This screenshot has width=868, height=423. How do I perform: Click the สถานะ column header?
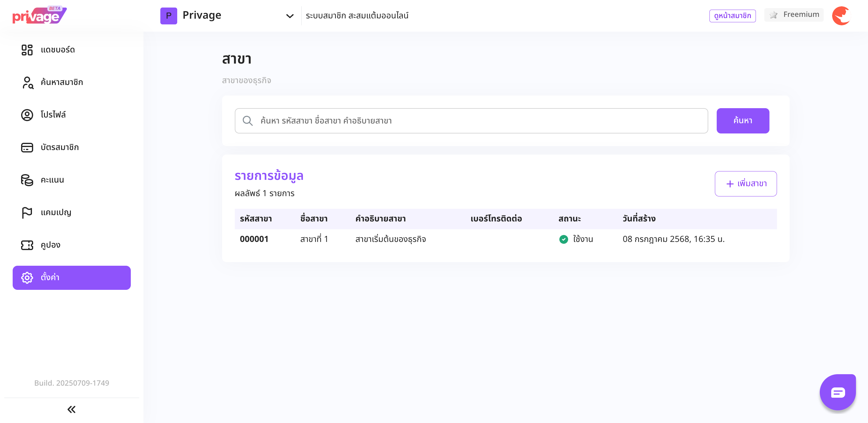569,219
